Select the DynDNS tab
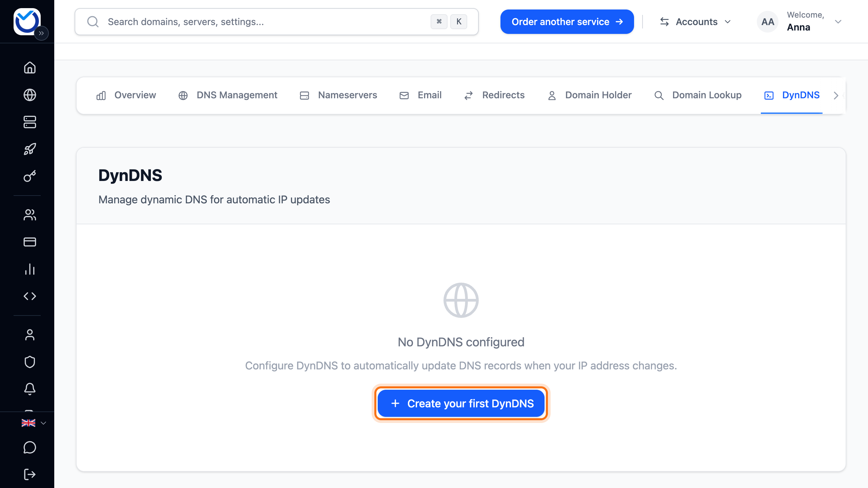This screenshot has width=868, height=488. click(x=792, y=95)
